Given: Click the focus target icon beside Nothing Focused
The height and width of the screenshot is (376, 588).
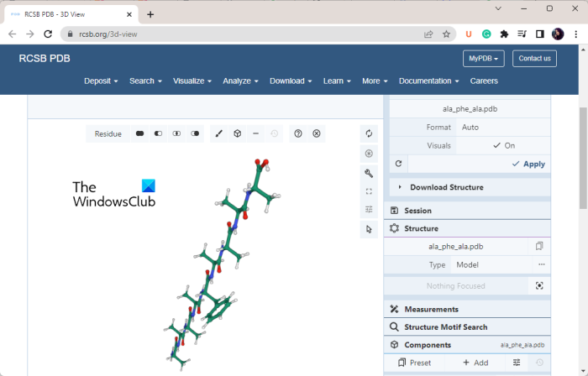Looking at the screenshot, I should (x=539, y=285).
